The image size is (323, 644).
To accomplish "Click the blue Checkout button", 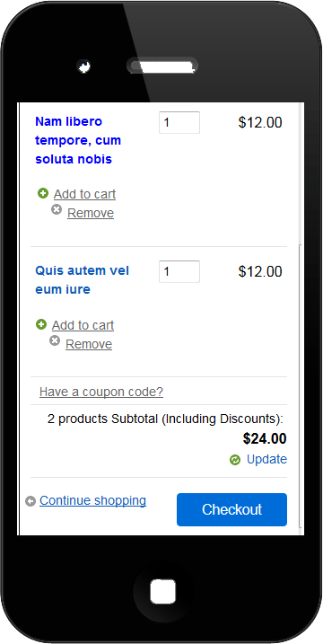I will coord(231,509).
